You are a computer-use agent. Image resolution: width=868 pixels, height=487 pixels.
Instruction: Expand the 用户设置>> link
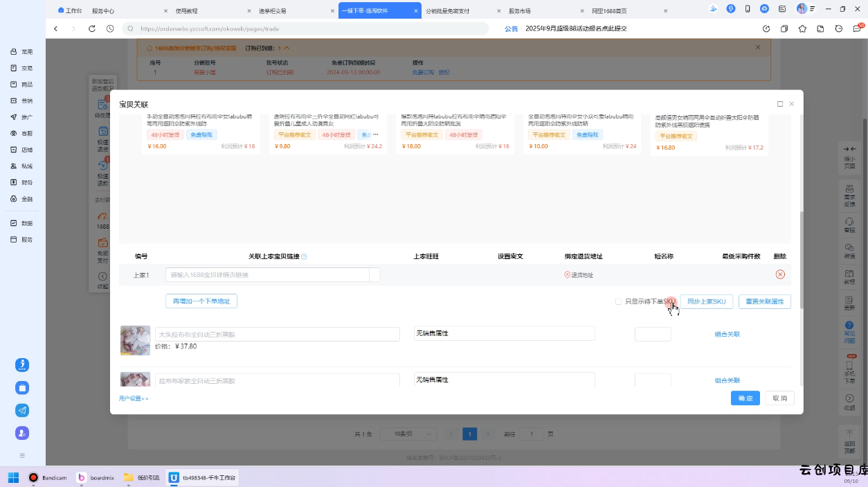coord(134,398)
